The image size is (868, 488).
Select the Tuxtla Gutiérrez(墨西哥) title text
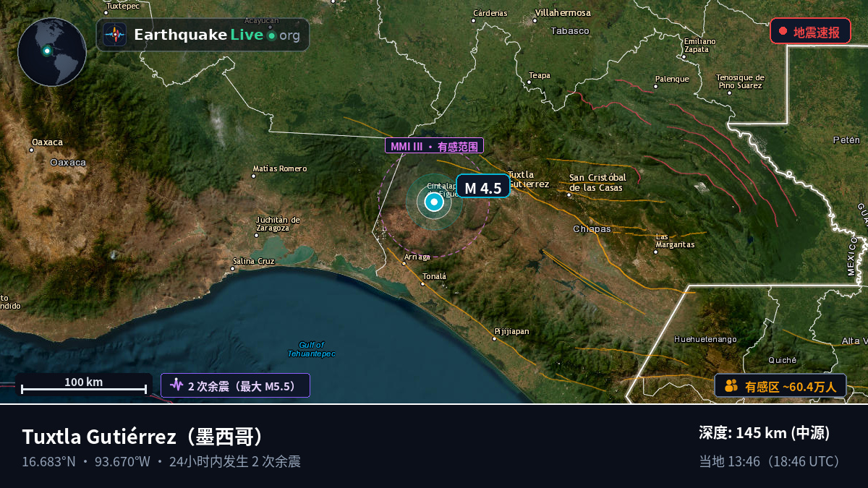(x=146, y=437)
